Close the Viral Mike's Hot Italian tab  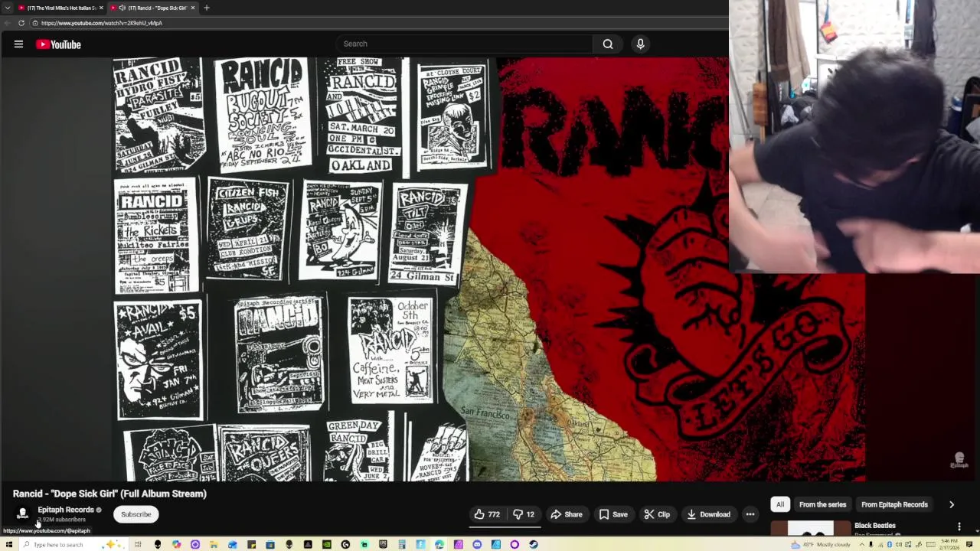tap(101, 8)
